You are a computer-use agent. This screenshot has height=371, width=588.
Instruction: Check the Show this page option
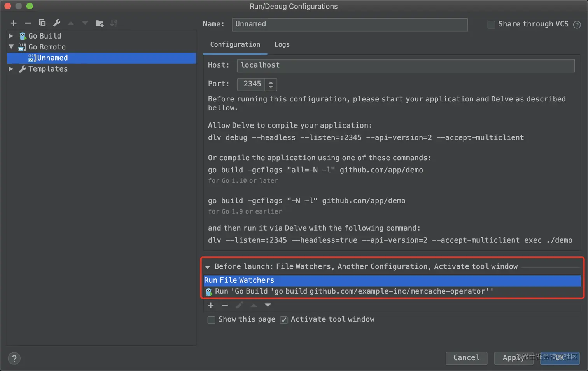(x=212, y=320)
